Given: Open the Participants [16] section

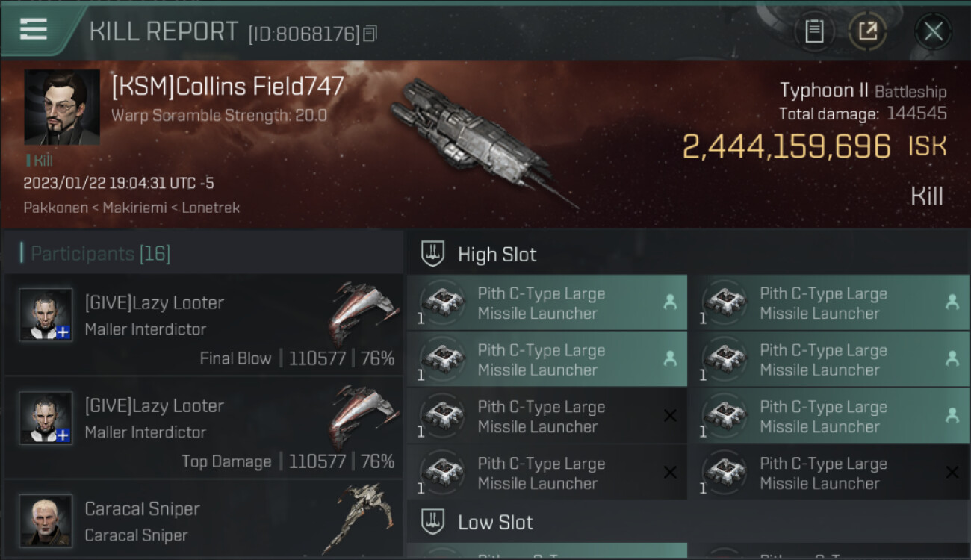Looking at the screenshot, I should coord(100,254).
